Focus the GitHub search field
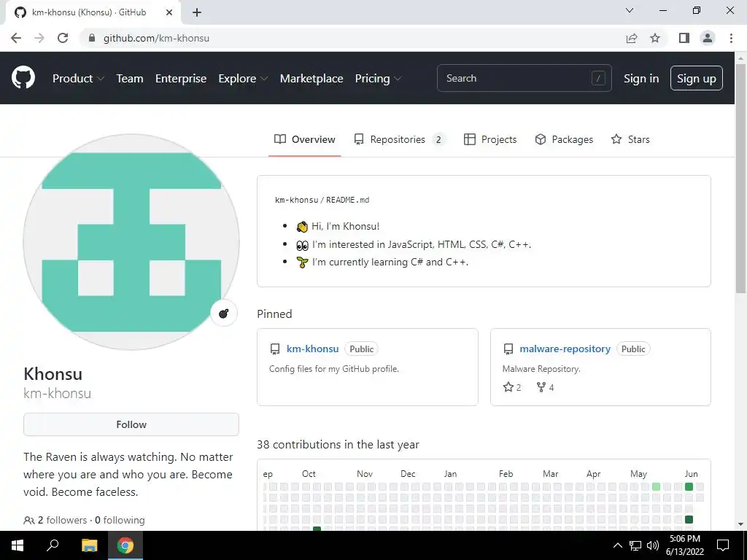The height and width of the screenshot is (560, 747). point(524,78)
